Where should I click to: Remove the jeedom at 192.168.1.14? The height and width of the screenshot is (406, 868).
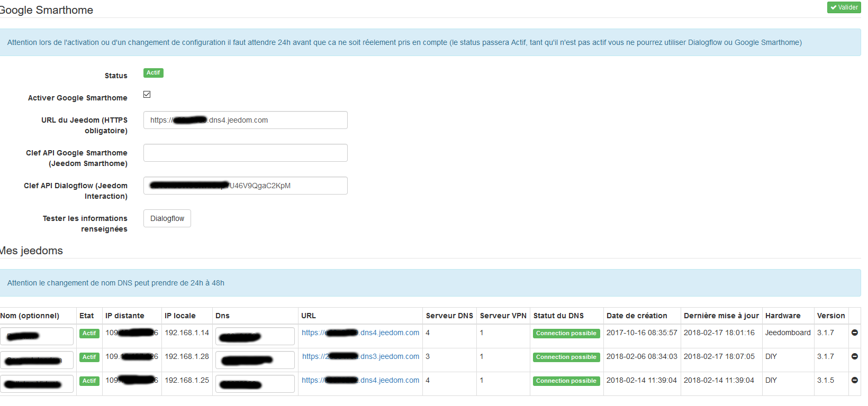(x=854, y=333)
